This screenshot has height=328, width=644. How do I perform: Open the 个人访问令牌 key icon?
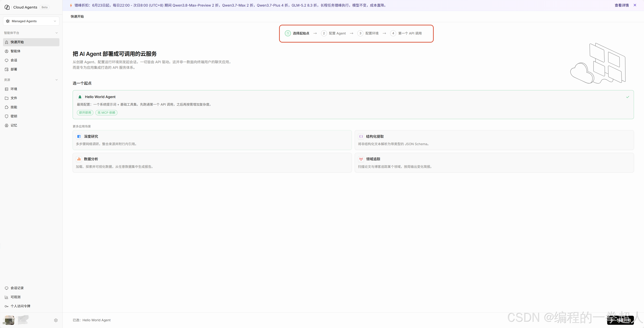tap(7, 306)
